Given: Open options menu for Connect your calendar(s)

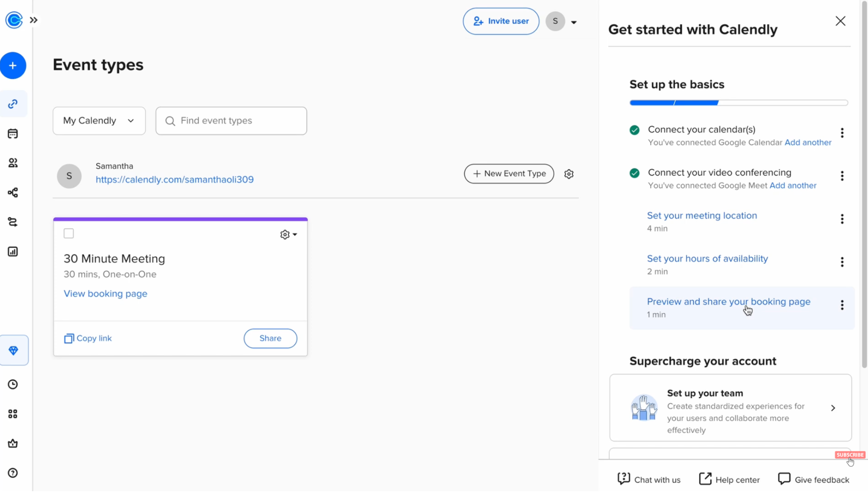Looking at the screenshot, I should 842,133.
